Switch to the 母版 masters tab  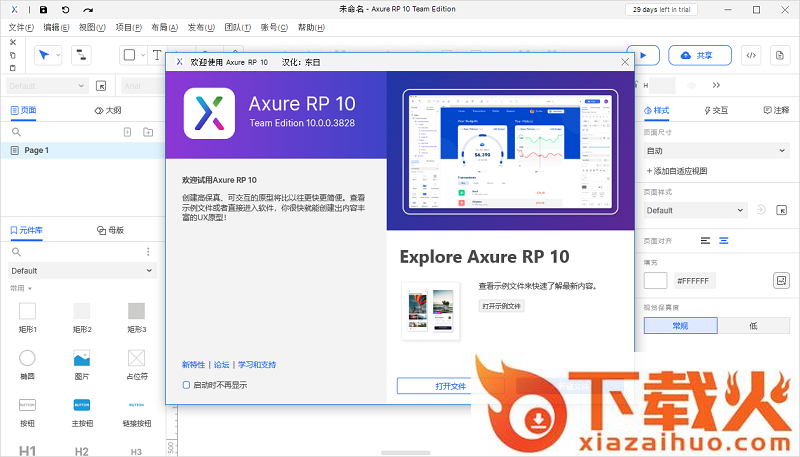click(x=110, y=230)
